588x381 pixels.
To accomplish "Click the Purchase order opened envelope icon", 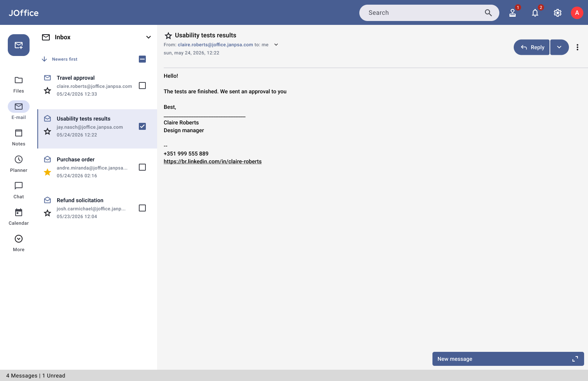I will point(47,159).
